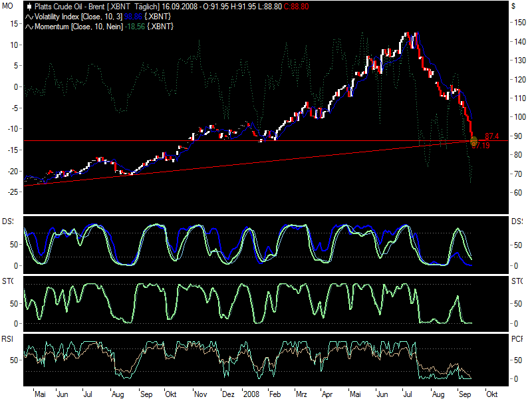Click the red '87.4' price level label
Image resolution: width=532 pixels, height=399 pixels.
[x=491, y=136]
